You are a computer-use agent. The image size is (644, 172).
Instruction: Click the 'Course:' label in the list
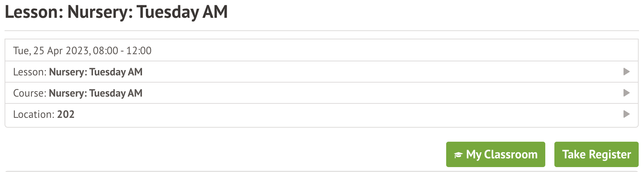pyautogui.click(x=30, y=93)
